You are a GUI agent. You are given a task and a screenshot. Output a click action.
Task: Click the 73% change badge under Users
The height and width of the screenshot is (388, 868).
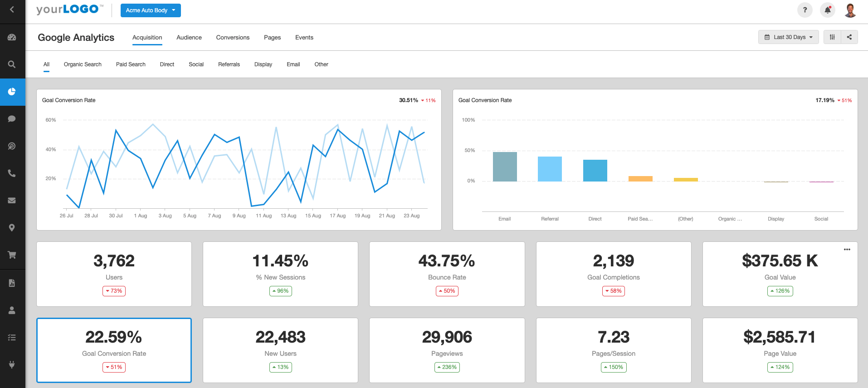point(114,291)
